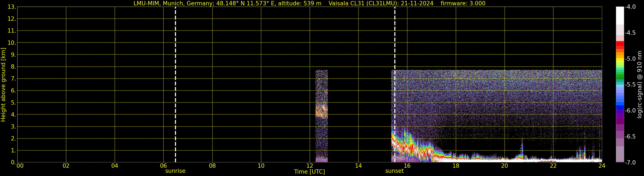Click the purple segment near -6.5 on colorbar

(620, 135)
